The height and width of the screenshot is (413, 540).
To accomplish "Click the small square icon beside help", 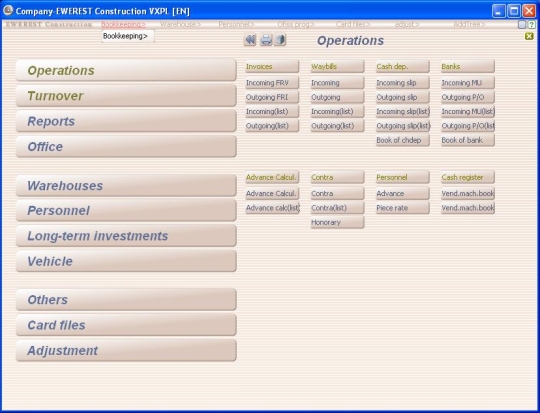I will 522,24.
